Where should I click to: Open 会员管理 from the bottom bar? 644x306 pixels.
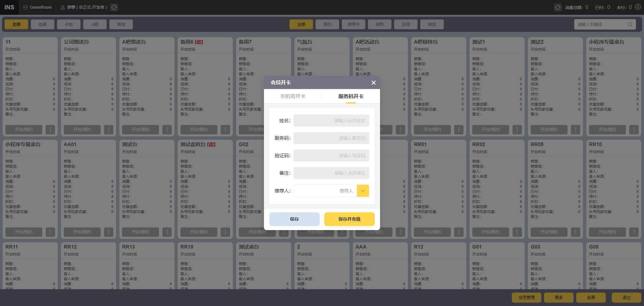(527, 298)
